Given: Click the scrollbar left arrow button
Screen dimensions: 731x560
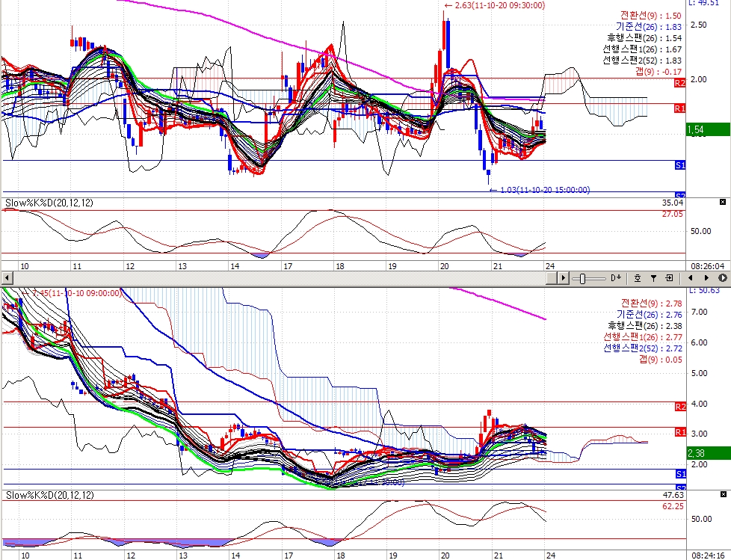Looking at the screenshot, I should [7, 278].
